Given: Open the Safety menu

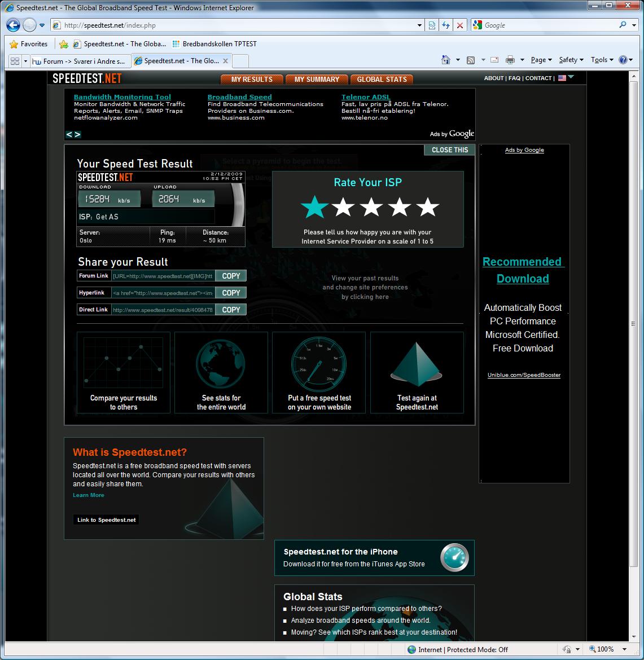Looking at the screenshot, I should (571, 60).
